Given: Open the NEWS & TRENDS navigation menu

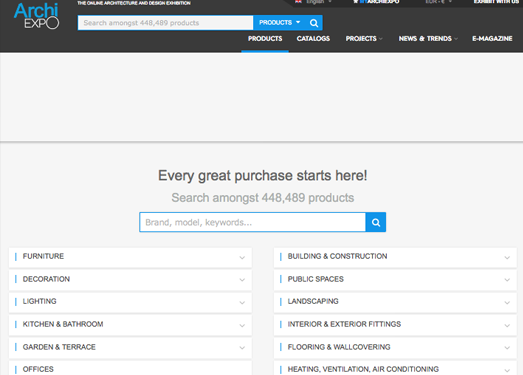Looking at the screenshot, I should point(428,39).
